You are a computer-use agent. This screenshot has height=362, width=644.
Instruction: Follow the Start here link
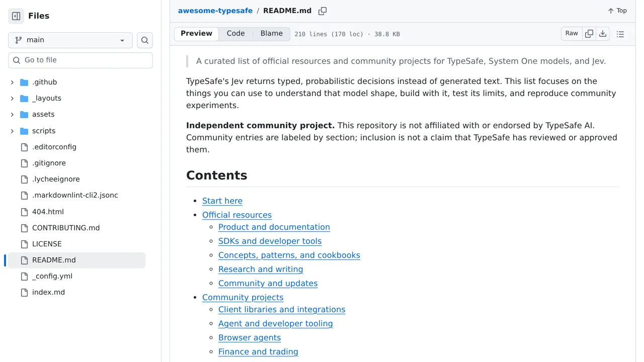pyautogui.click(x=222, y=201)
